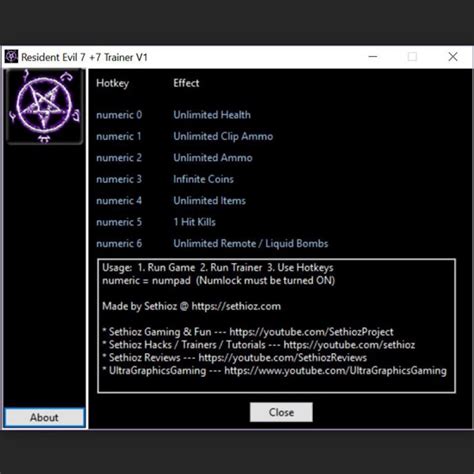Viewport: 474px width, 474px height.
Task: Click the trainer icon in the title bar
Action: (11, 57)
